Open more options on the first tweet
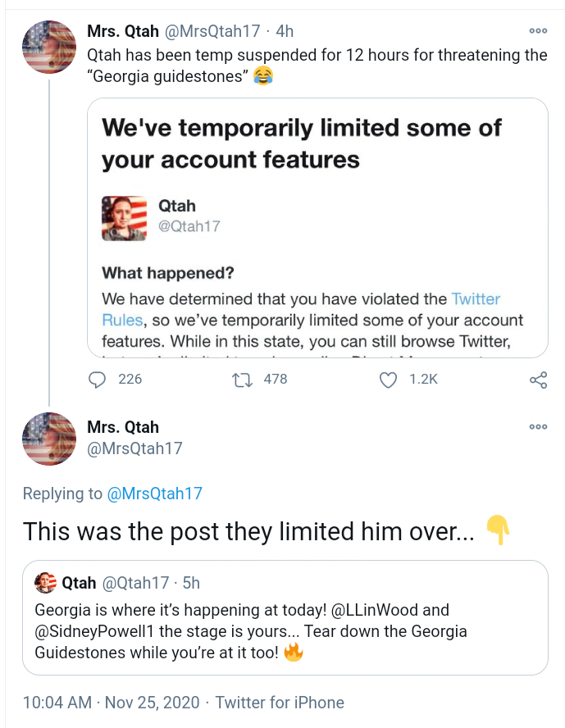 538,31
